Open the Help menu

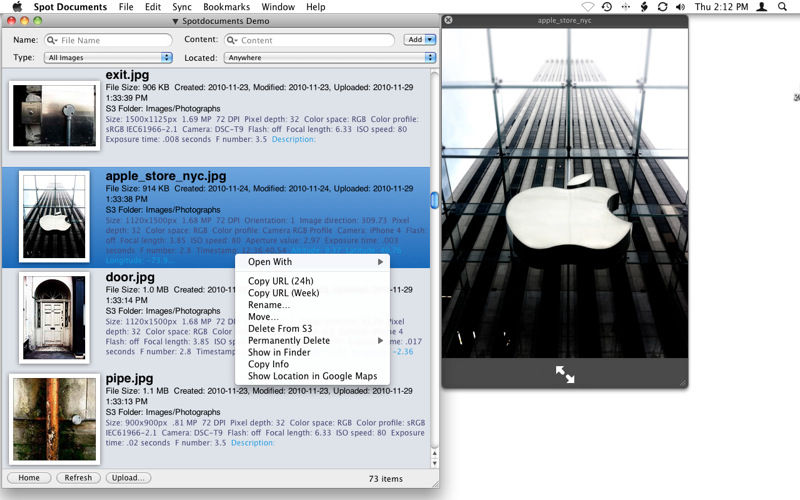[316, 7]
